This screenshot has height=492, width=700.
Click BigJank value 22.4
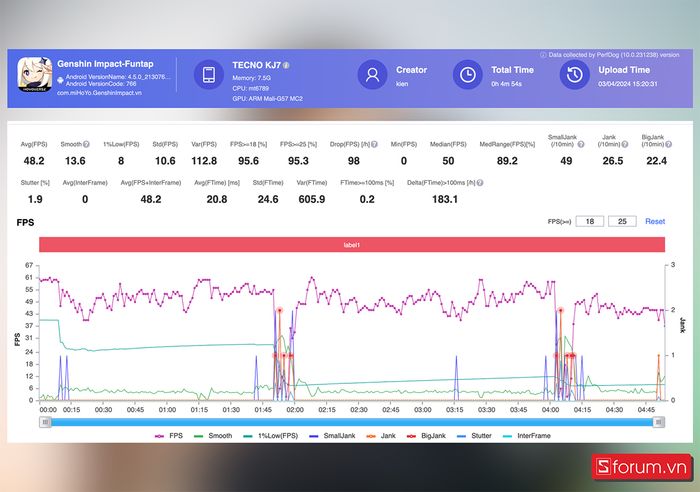point(656,161)
